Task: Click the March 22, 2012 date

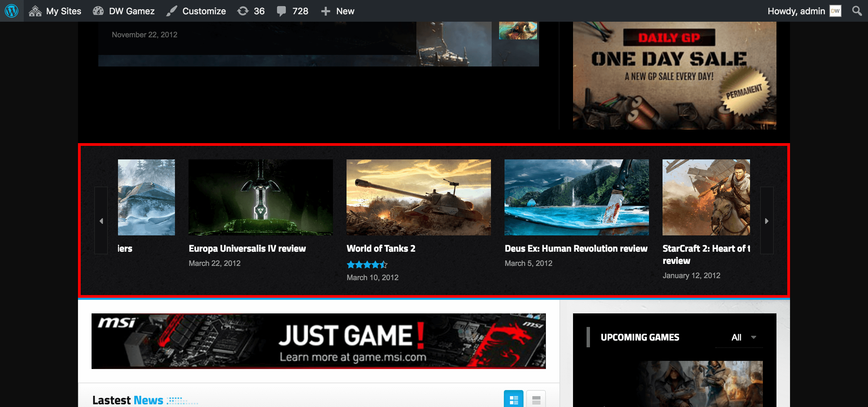Action: pos(215,263)
